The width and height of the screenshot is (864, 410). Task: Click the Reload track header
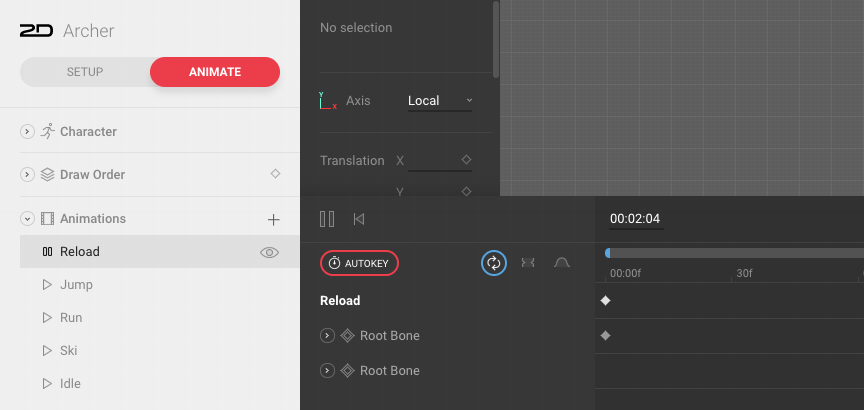pos(340,301)
